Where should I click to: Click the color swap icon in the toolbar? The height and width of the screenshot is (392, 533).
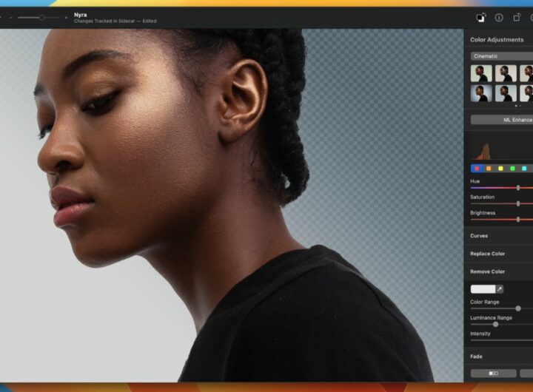(481, 17)
